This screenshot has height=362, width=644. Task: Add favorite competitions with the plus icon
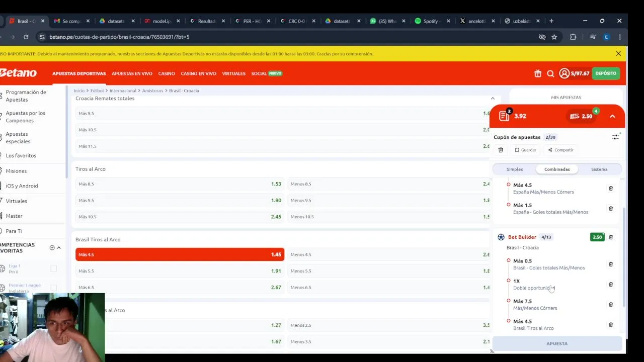[x=52, y=247]
